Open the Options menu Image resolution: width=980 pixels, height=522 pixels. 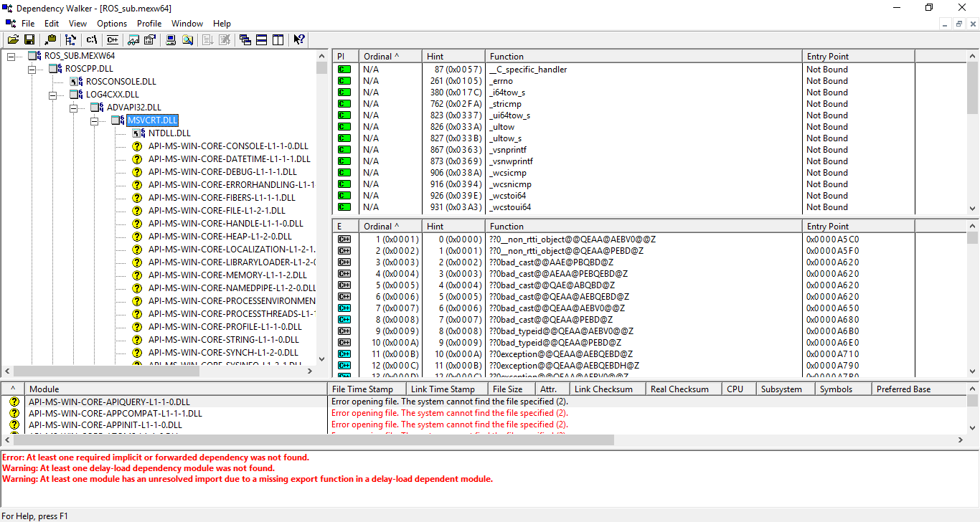point(112,24)
